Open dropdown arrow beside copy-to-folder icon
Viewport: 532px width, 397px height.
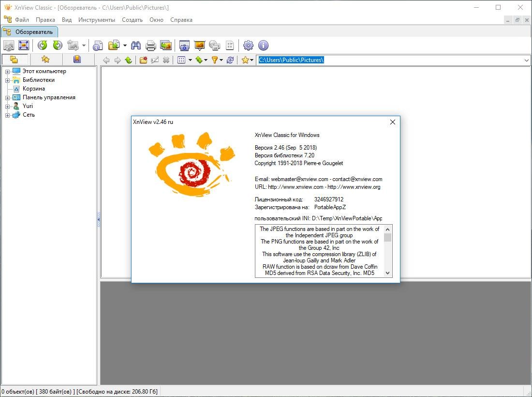pyautogui.click(x=125, y=45)
